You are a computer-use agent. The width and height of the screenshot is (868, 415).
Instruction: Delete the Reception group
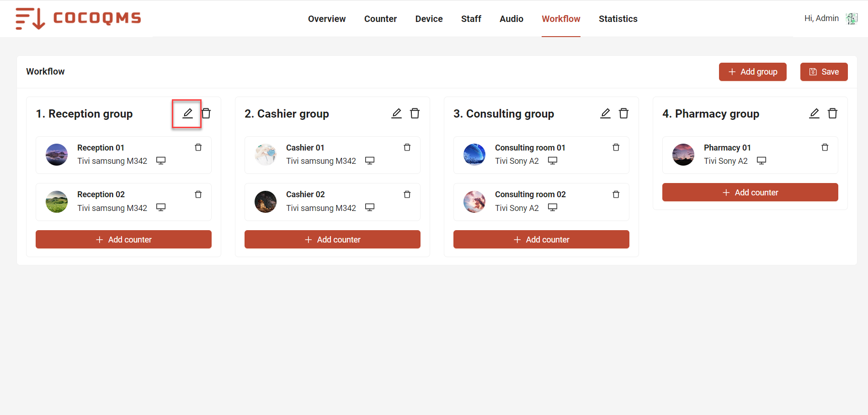pos(206,113)
